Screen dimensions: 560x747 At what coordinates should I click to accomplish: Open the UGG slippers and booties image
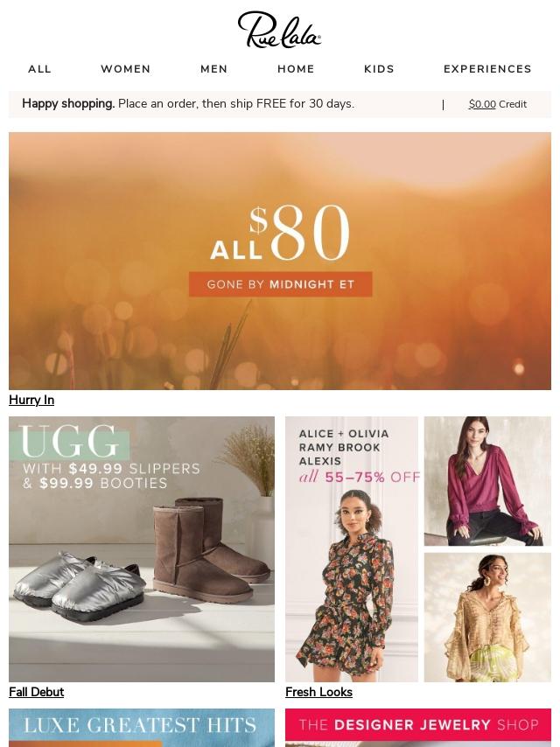point(142,548)
